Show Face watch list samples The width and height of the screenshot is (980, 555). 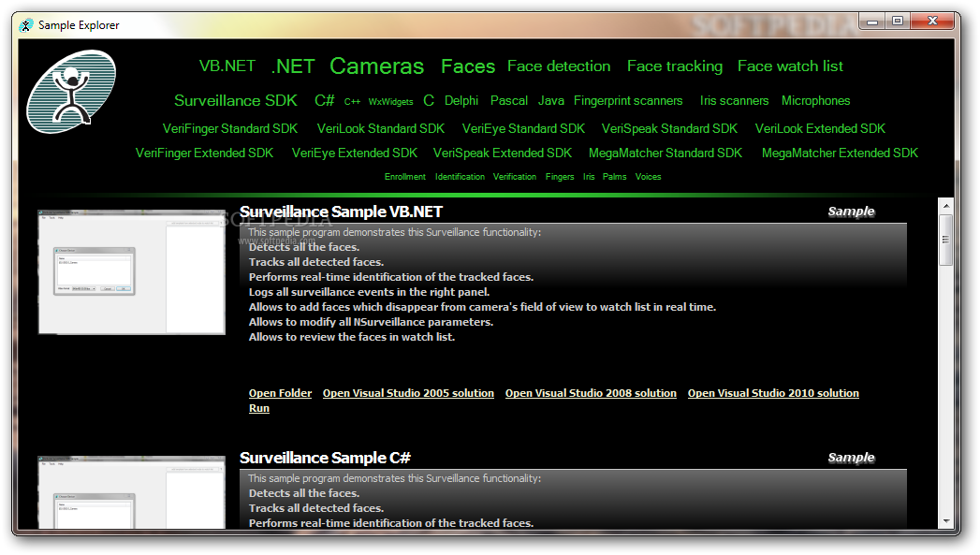click(x=790, y=66)
